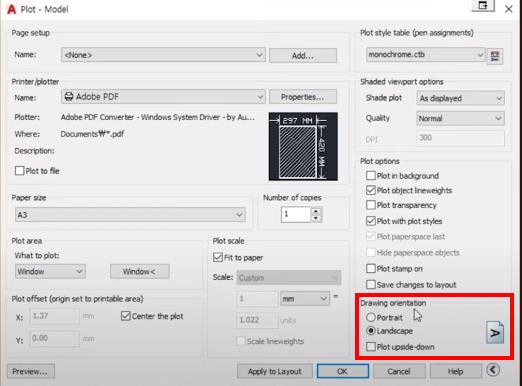Open the What to plot dropdown
522x386 pixels.
tap(50, 272)
